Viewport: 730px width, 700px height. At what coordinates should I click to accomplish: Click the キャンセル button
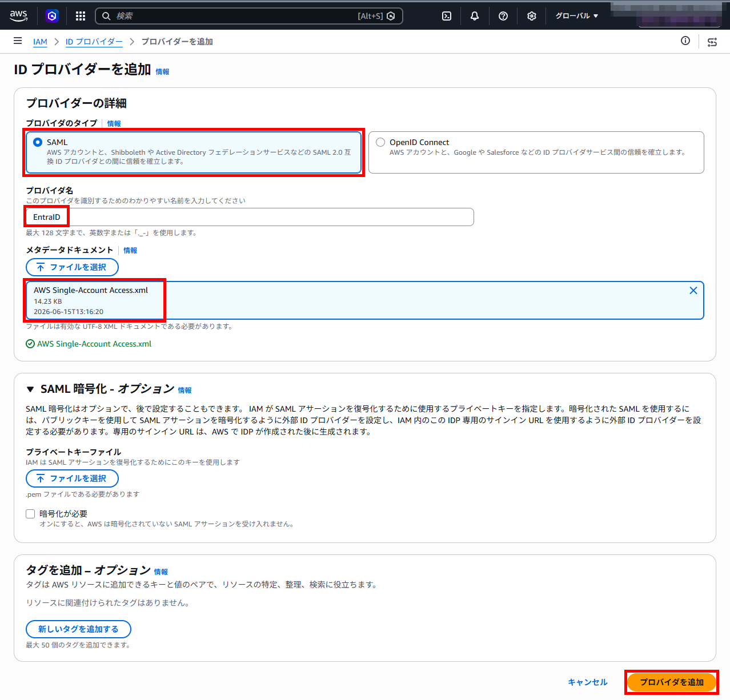click(x=588, y=682)
